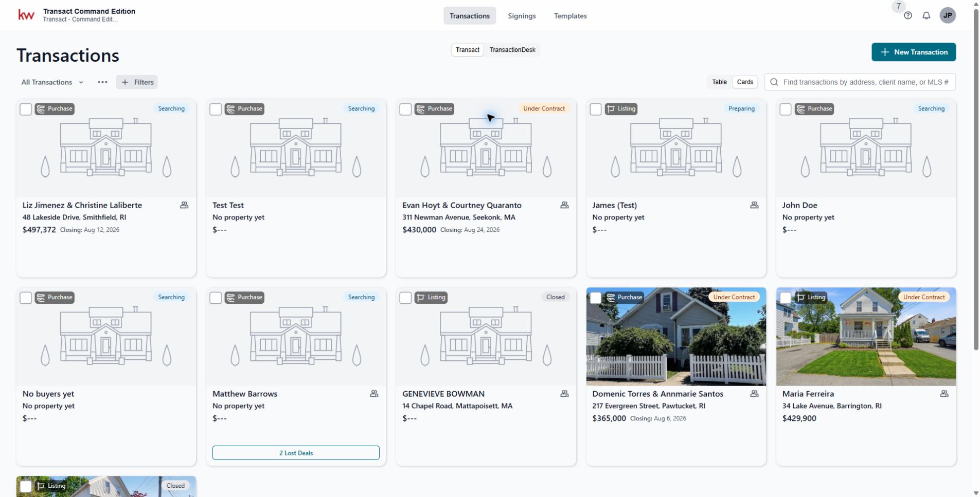
Task: Click the contacts icon on Liz Jimenez card
Action: pos(184,205)
